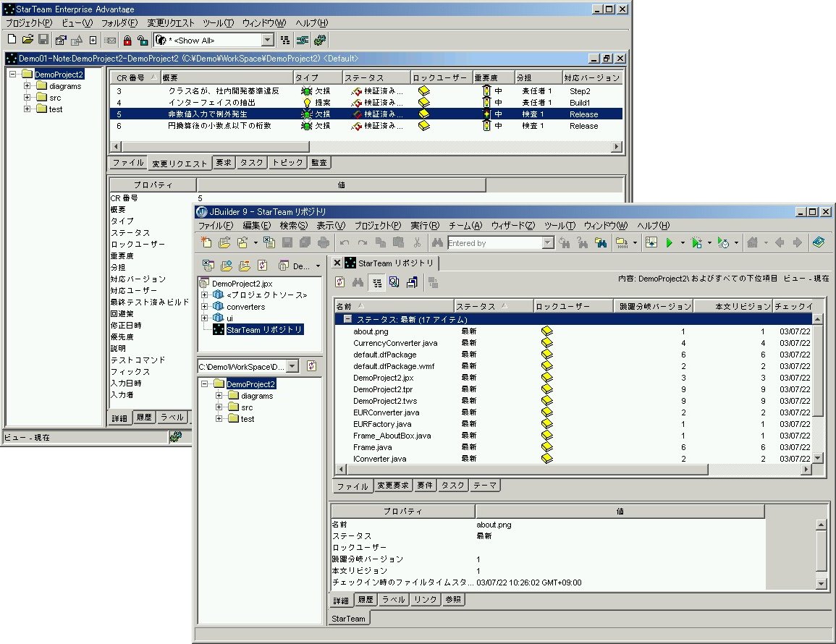The width and height of the screenshot is (836, 644).
Task: Select the StarTeam リポジトリ node in project tree
Action: [264, 330]
